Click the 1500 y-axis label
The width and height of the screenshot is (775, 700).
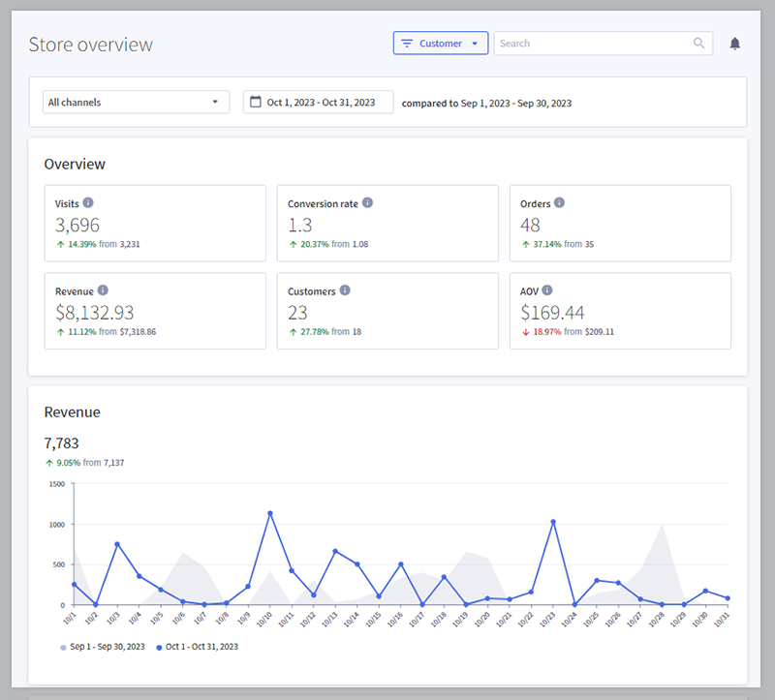point(57,484)
